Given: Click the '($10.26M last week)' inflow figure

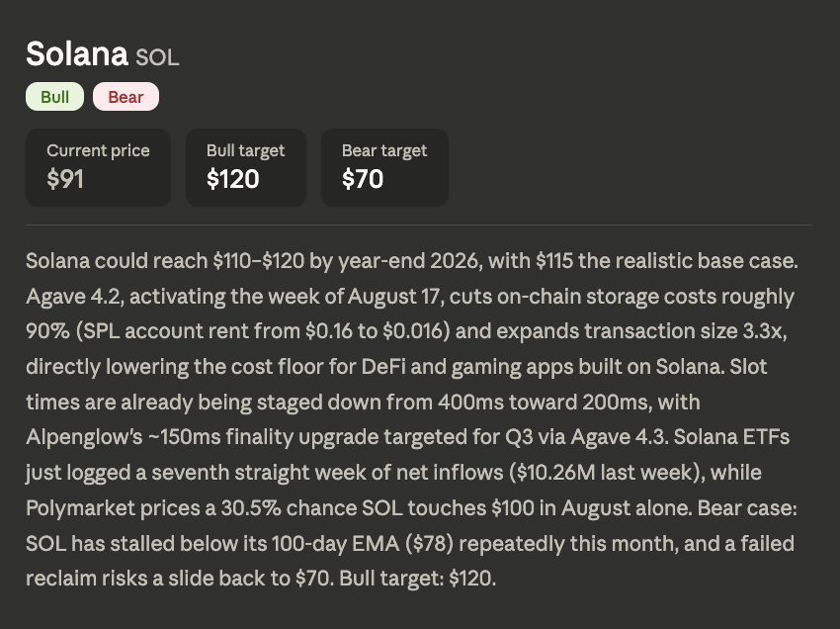Looking at the screenshot, I should pyautogui.click(x=607, y=473).
